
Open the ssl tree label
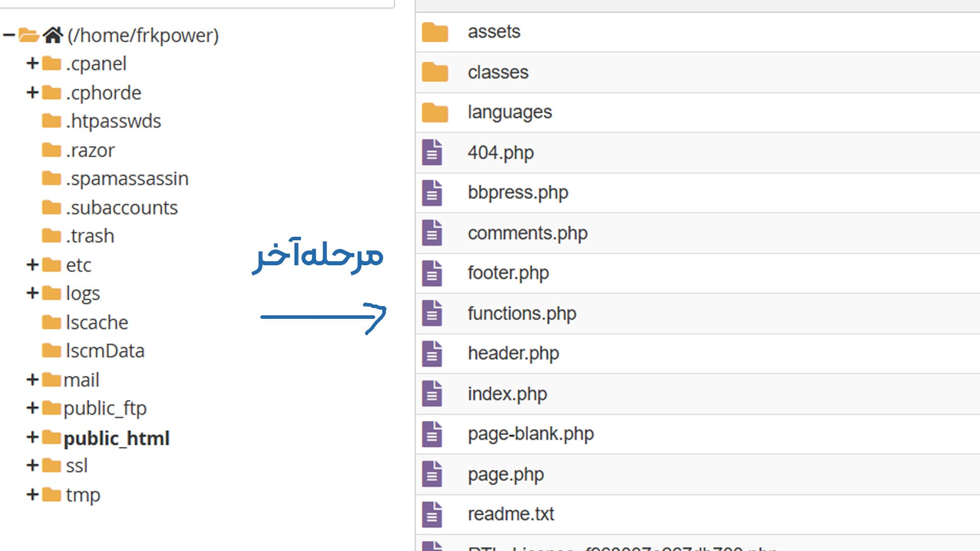77,466
